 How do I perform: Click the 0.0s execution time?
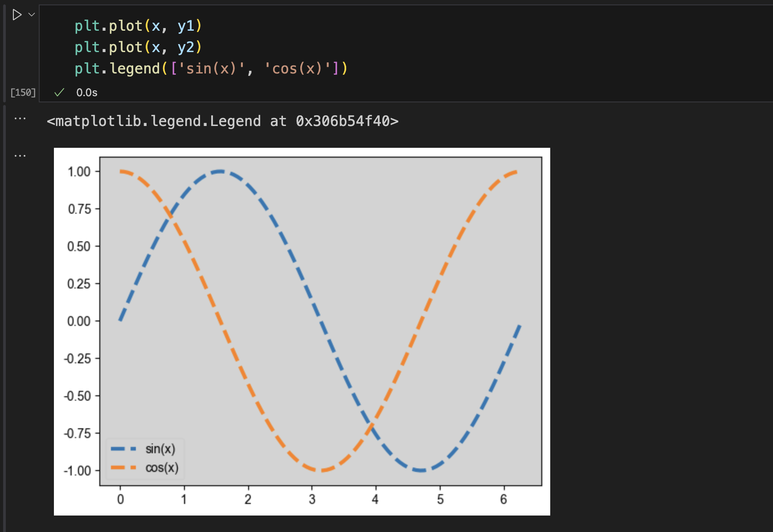[87, 93]
